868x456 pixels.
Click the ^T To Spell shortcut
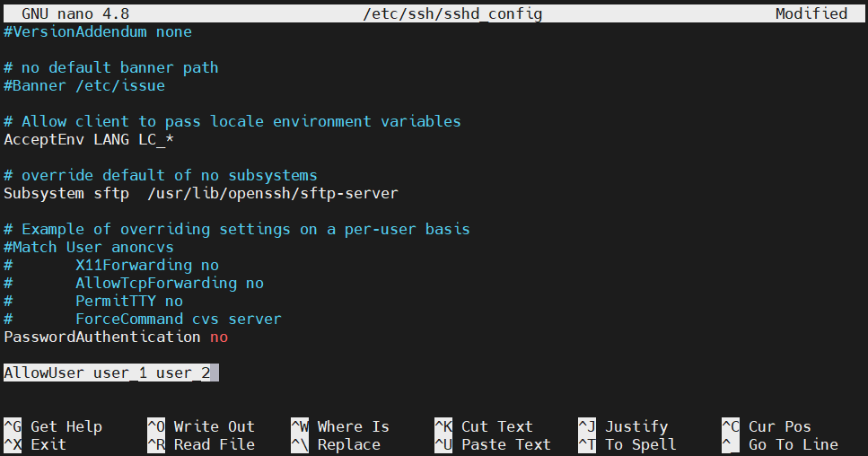627,444
